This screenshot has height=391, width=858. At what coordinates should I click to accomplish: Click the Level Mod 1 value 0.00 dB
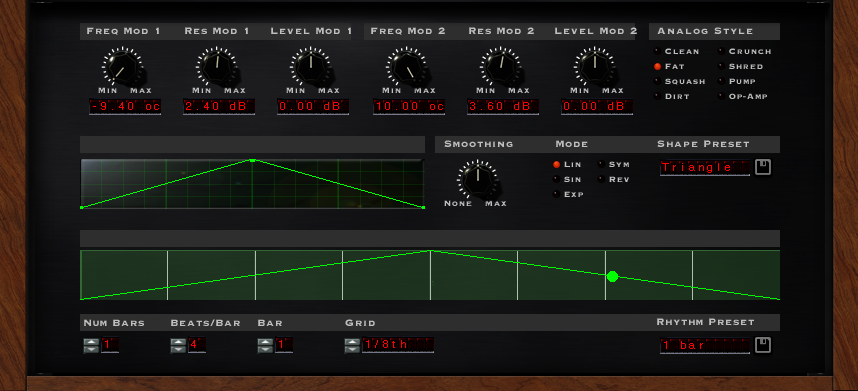coord(313,107)
